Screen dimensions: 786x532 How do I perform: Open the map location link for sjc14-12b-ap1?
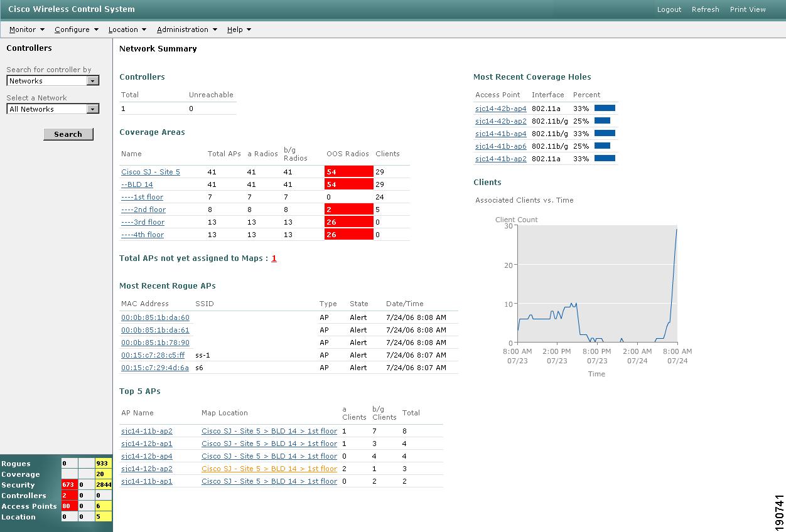click(x=269, y=444)
